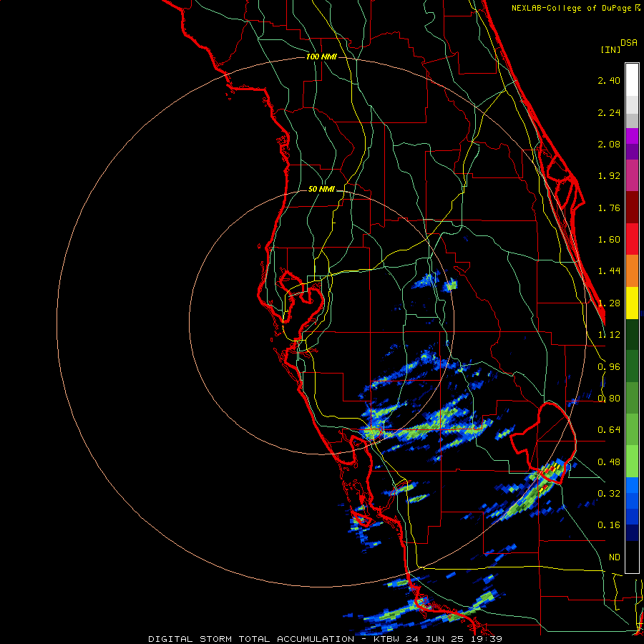This screenshot has width=644, height=644.
Task: Click the 1.28 legend value
Action: coord(609,303)
